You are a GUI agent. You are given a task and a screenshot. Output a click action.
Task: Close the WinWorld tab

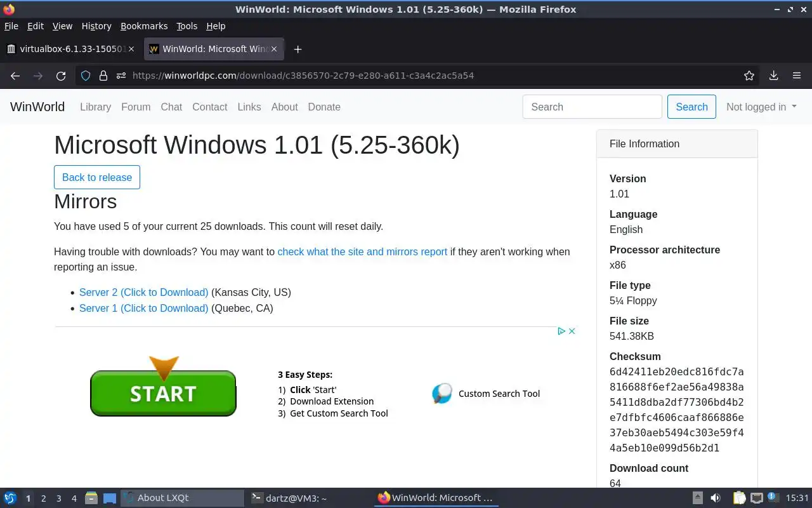click(275, 49)
